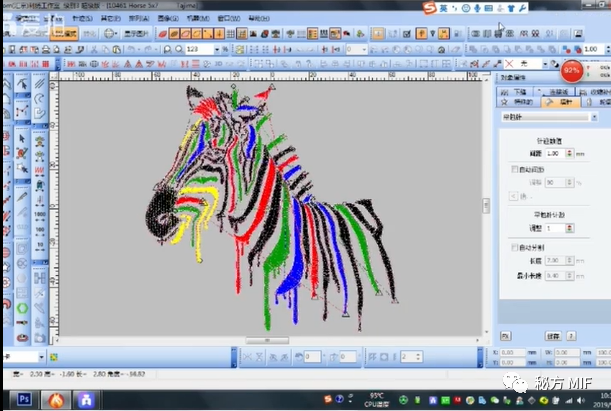Click the travel by 1000 stitches icon
Image resolution: width=611 pixels, height=411 pixels.
coord(40,215)
